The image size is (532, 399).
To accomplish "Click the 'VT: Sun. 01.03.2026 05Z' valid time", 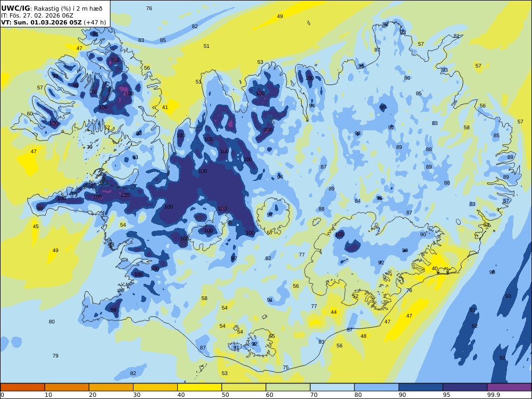I will (x=41, y=22).
